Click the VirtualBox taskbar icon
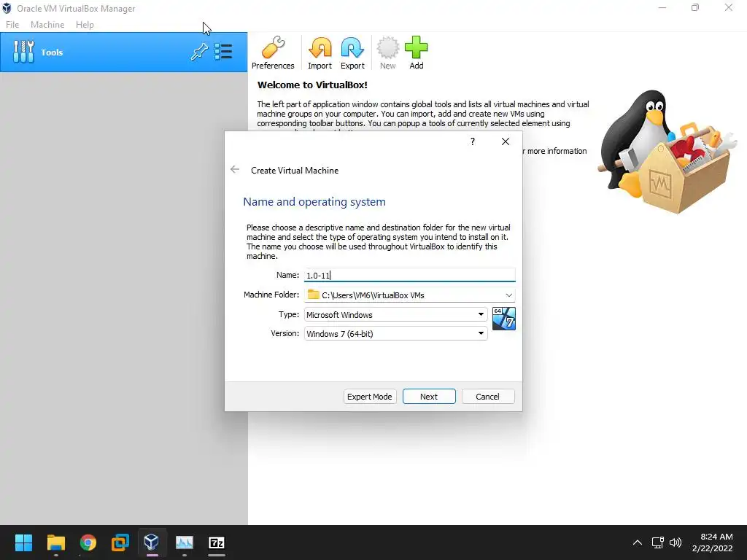Viewport: 747px width, 560px height. (x=152, y=542)
